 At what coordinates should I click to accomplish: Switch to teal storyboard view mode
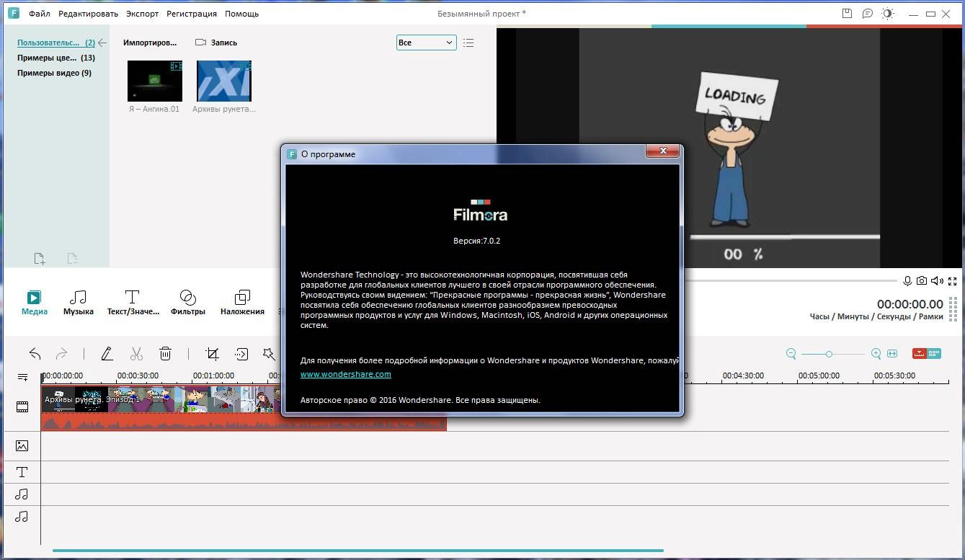pyautogui.click(x=935, y=354)
